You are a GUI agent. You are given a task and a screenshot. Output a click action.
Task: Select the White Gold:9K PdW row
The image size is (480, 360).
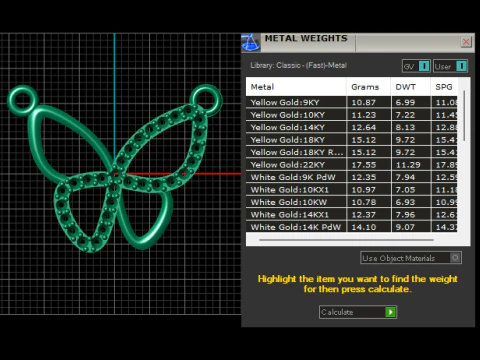(352, 177)
